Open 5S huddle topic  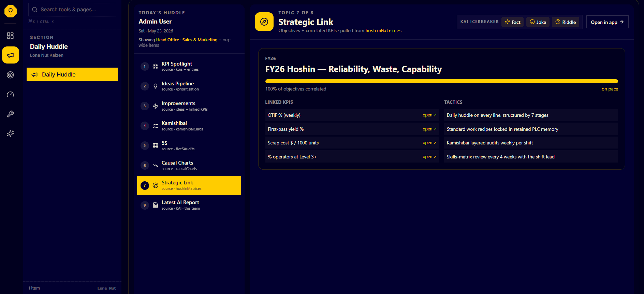tap(189, 145)
